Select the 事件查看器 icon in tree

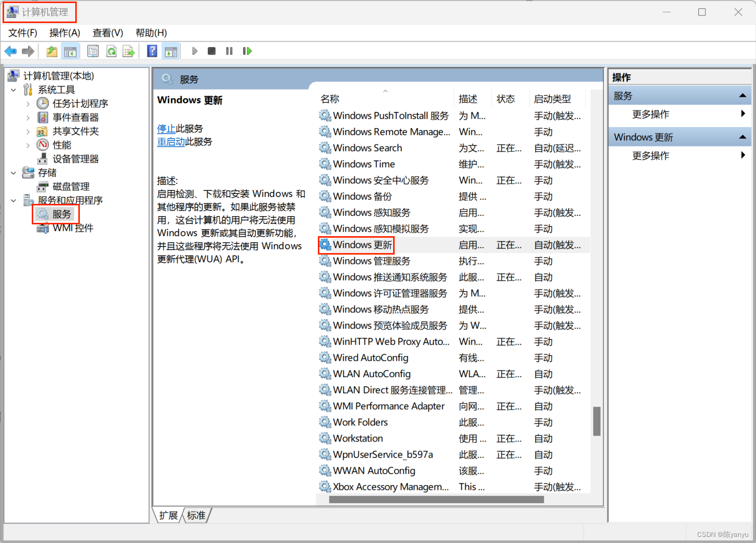[x=43, y=117]
